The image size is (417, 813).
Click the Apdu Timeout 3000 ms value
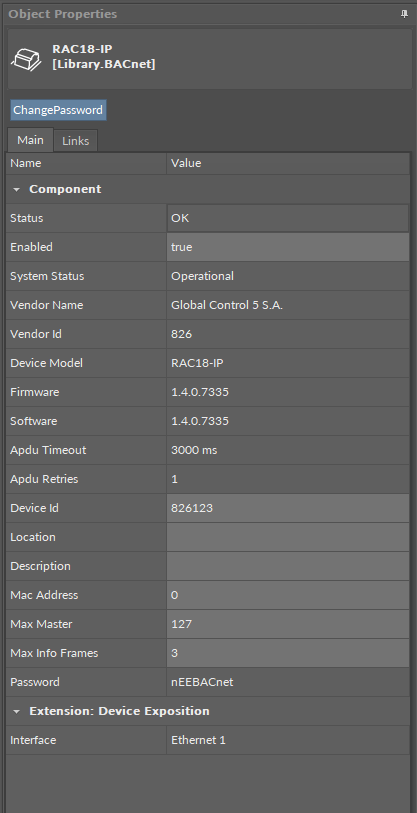point(288,450)
